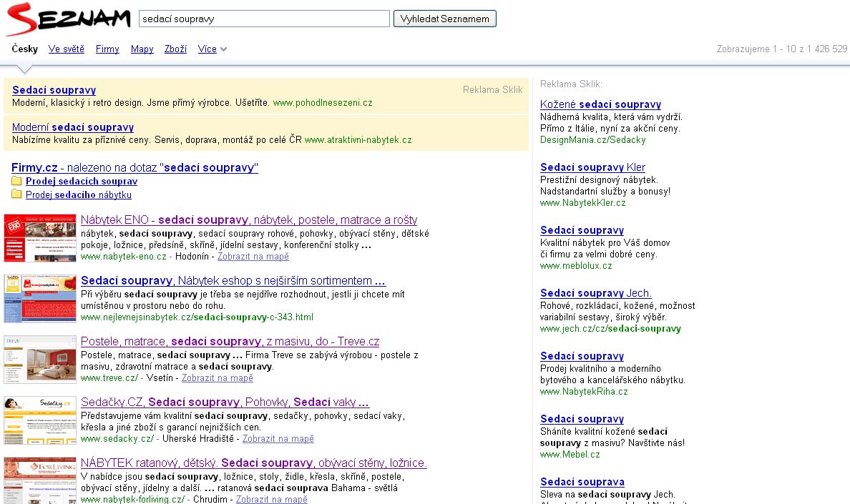The height and width of the screenshot is (504, 850).
Task: Open the 'NÁBYTEK ratanový, dětský' result
Action: click(254, 463)
